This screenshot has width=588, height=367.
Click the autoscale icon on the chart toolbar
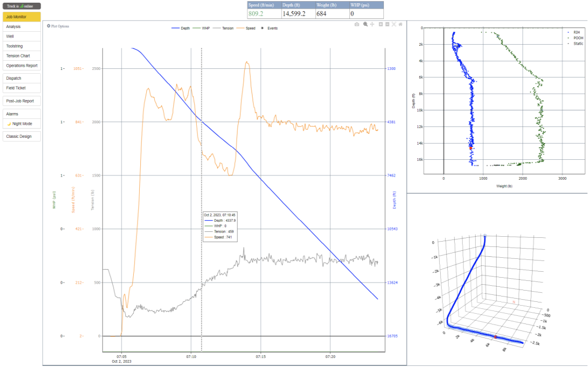point(393,24)
